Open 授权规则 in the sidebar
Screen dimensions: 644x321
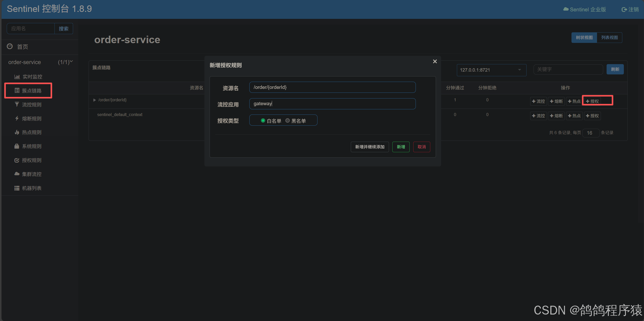[31, 160]
